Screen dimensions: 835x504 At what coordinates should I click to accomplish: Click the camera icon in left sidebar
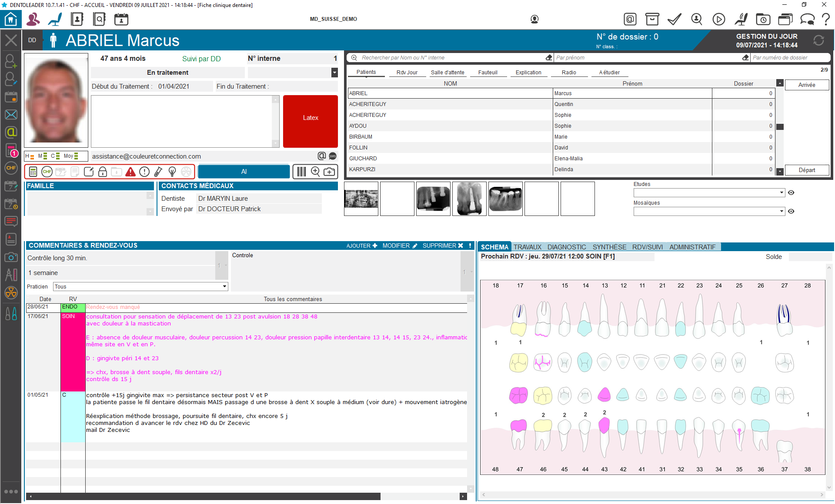click(x=11, y=257)
